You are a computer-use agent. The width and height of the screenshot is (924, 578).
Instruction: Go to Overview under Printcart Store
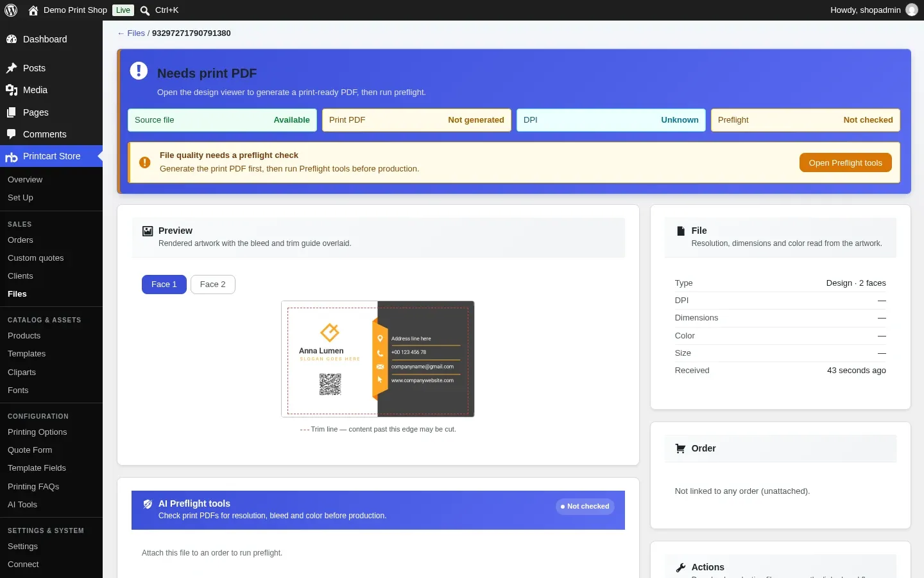pyautogui.click(x=25, y=180)
